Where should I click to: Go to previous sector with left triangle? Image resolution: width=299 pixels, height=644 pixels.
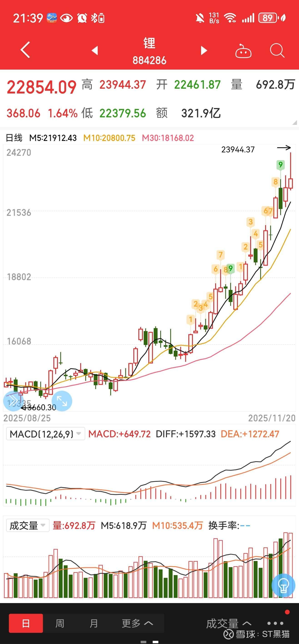click(x=95, y=50)
